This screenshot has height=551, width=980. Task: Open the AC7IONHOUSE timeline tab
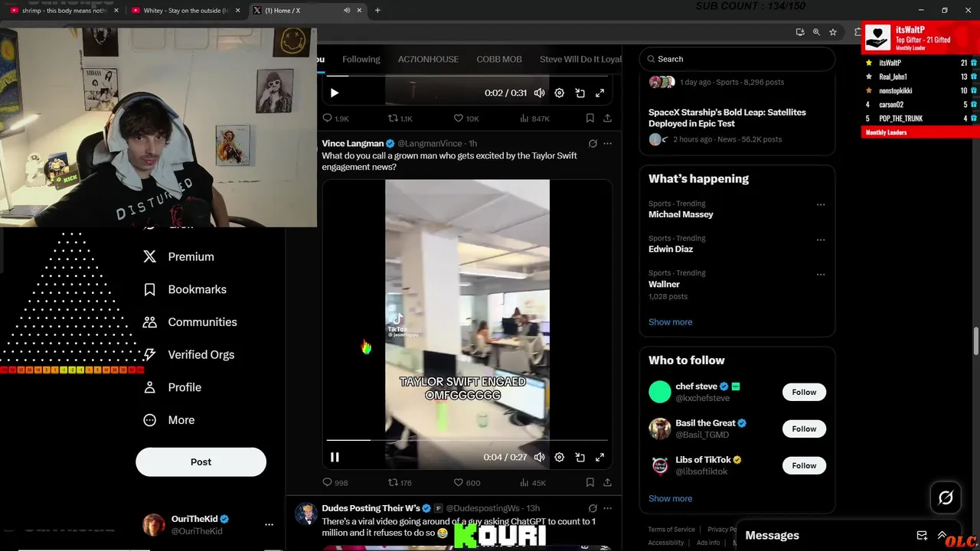(x=428, y=59)
